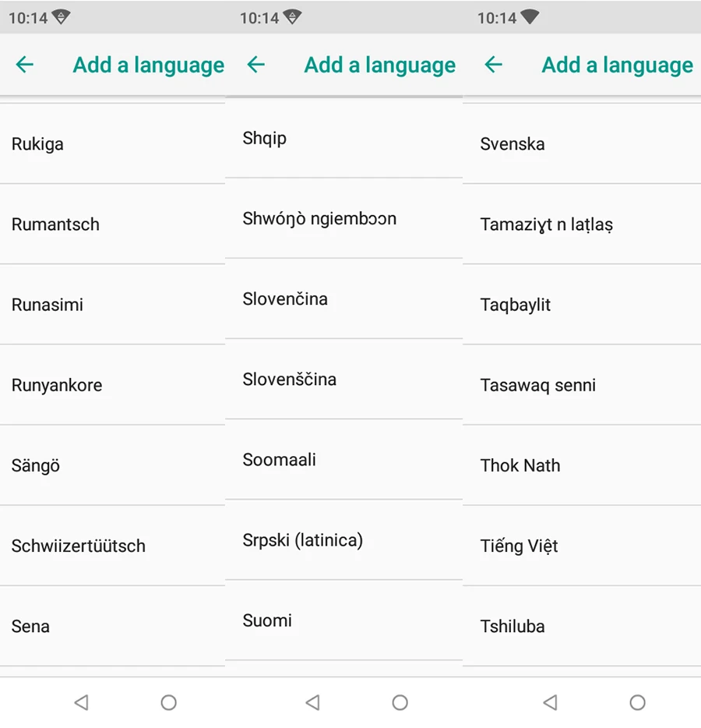Select Suomi language

[343, 620]
